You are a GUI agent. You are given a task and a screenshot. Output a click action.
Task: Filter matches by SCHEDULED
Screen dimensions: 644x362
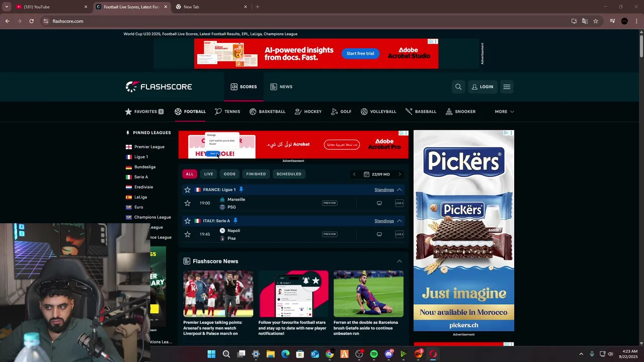289,174
